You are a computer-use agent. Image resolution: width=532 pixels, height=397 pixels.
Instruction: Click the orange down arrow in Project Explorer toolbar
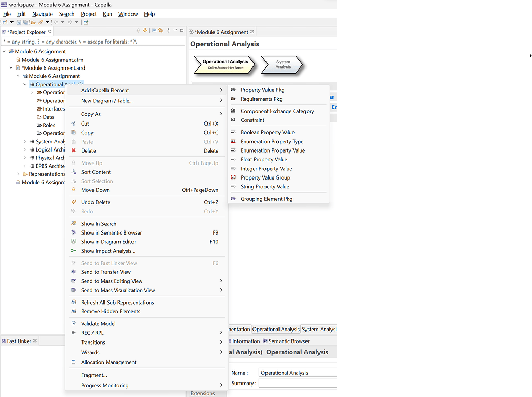pyautogui.click(x=145, y=31)
